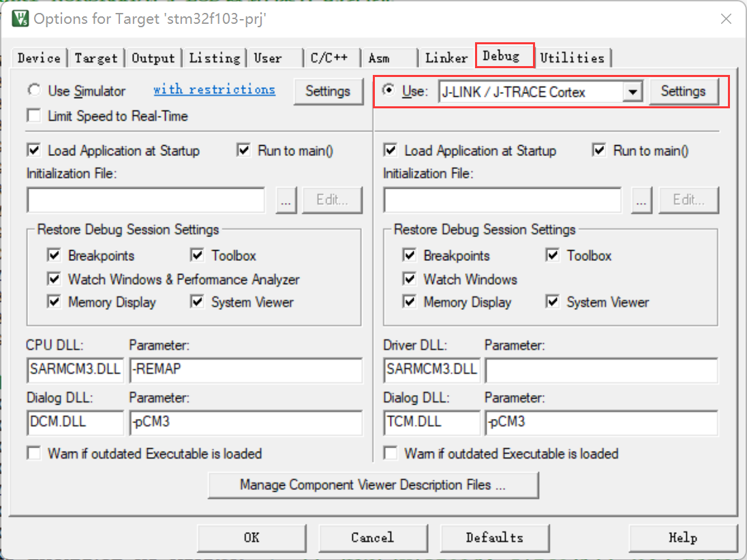
Task: Close the Options for Target dialog
Action: [727, 18]
